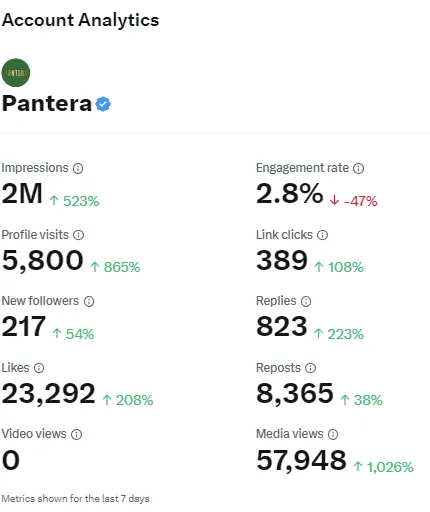Show info for New followers metric
430x512 pixels.
pyautogui.click(x=89, y=301)
